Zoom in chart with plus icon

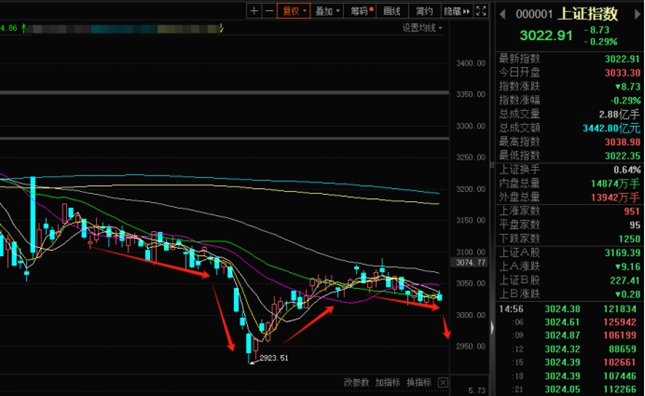click(x=254, y=11)
